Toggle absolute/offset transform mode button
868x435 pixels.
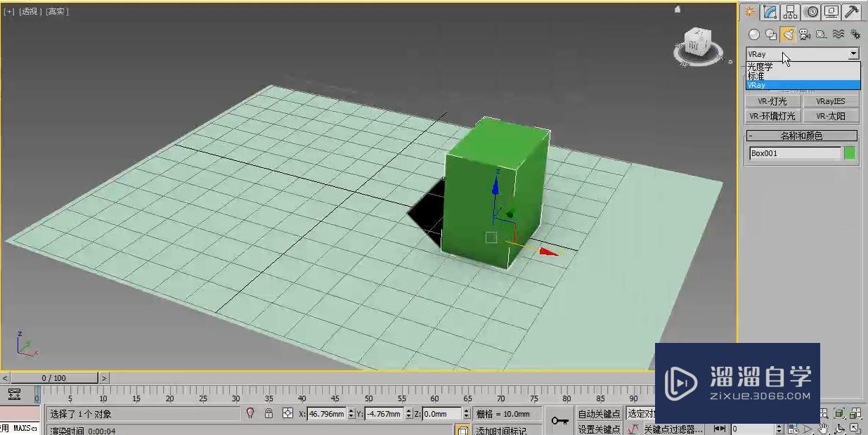coord(287,414)
